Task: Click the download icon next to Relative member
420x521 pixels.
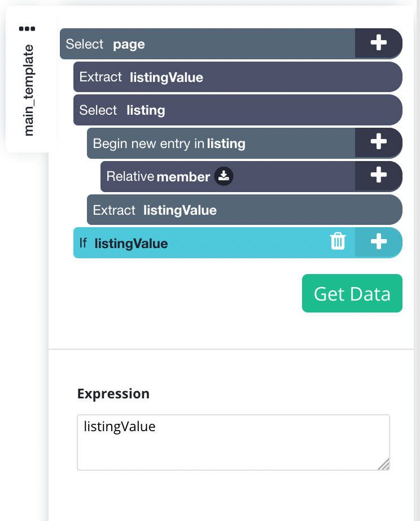Action: coord(224,176)
